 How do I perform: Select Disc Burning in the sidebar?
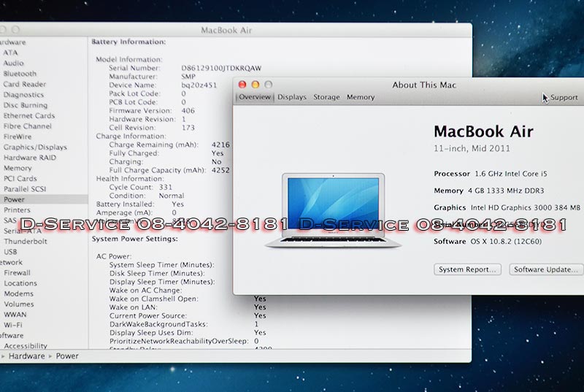[x=26, y=105]
